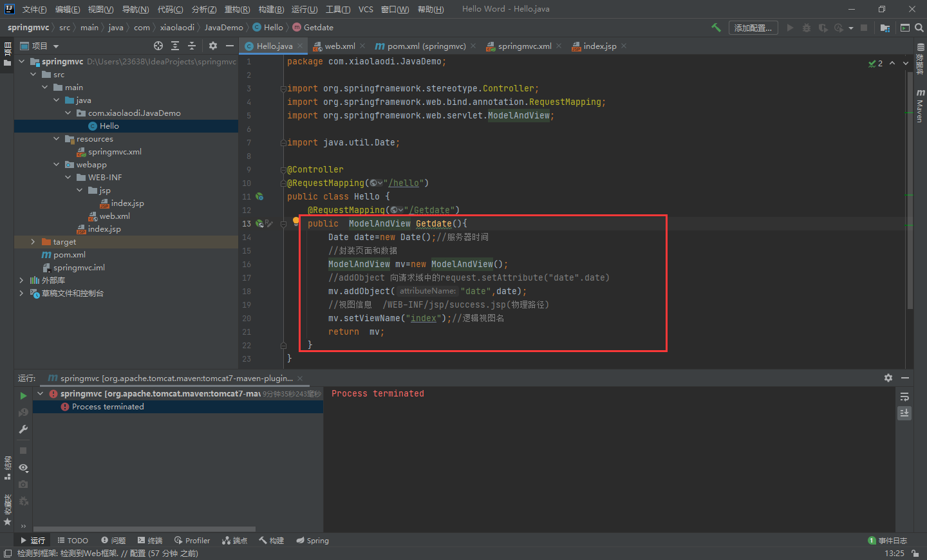Collapse the java folder node
Viewport: 927px width, 560px height.
[56, 100]
